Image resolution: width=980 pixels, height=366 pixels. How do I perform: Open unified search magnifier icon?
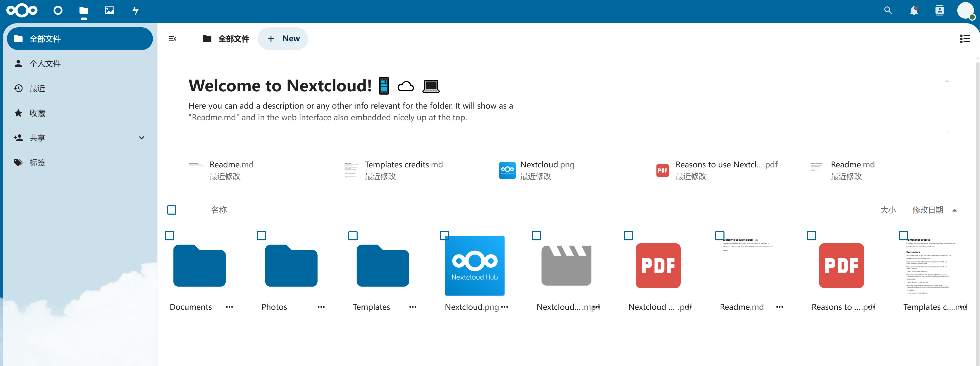(x=888, y=10)
